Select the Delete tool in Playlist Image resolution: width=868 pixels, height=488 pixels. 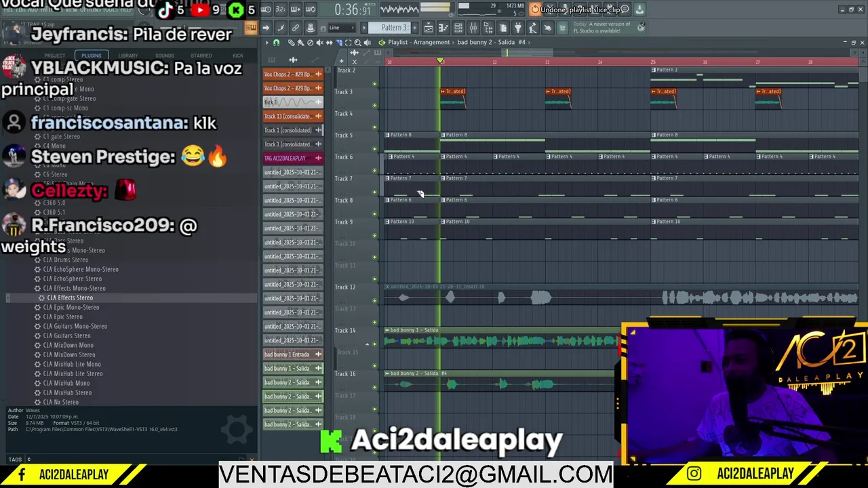310,42
